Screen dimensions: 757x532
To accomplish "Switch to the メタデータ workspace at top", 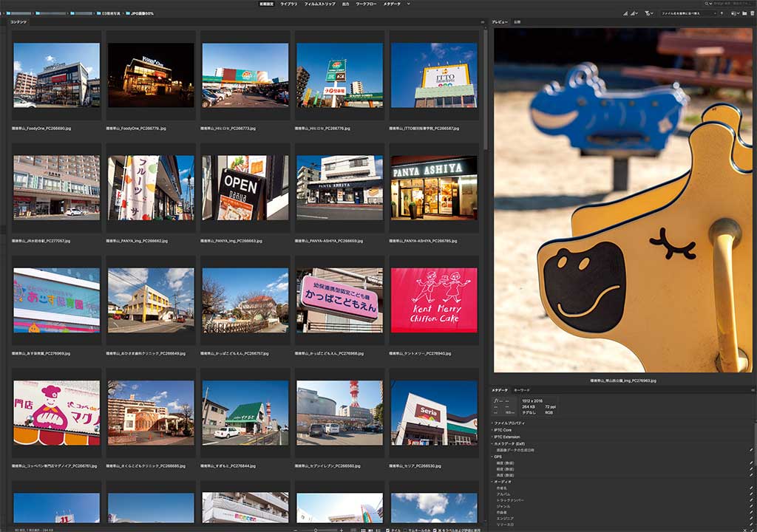I will [x=392, y=4].
